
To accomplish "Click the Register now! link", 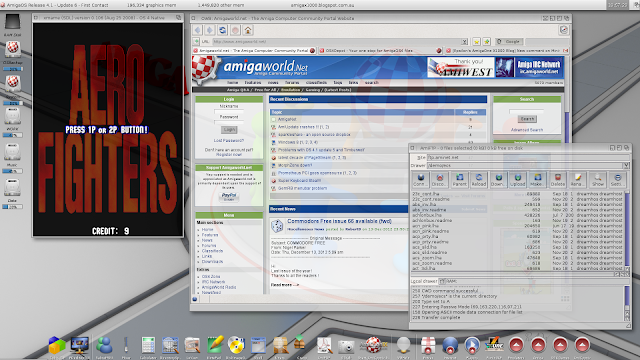I will pos(229,155).
